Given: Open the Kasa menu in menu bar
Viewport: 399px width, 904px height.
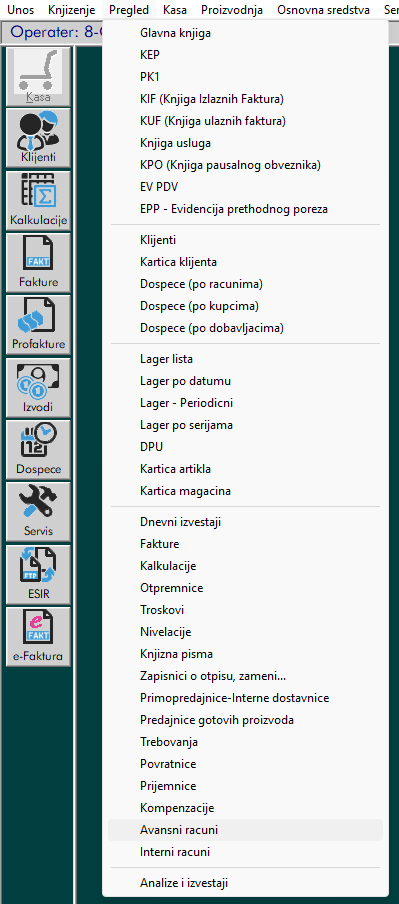Looking at the screenshot, I should (175, 10).
